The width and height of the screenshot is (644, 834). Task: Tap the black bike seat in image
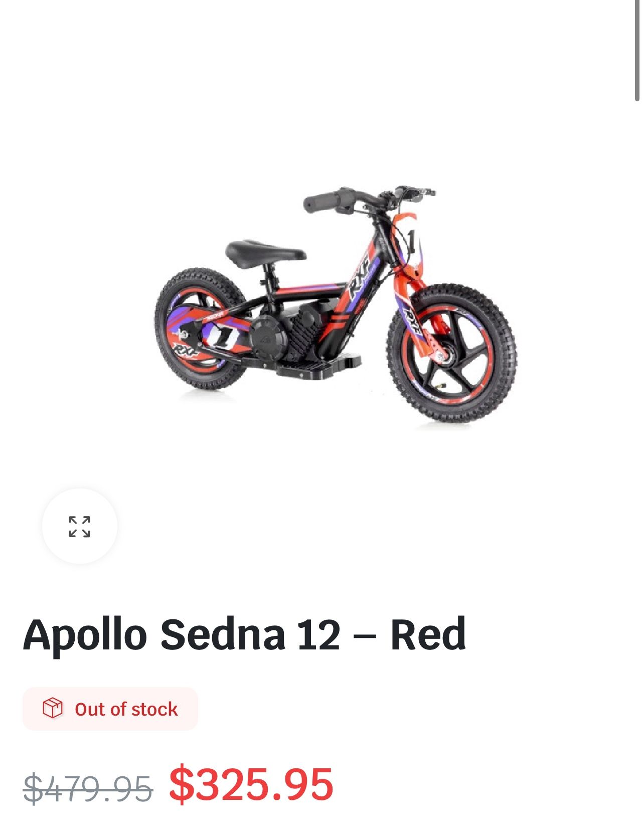tap(265, 252)
